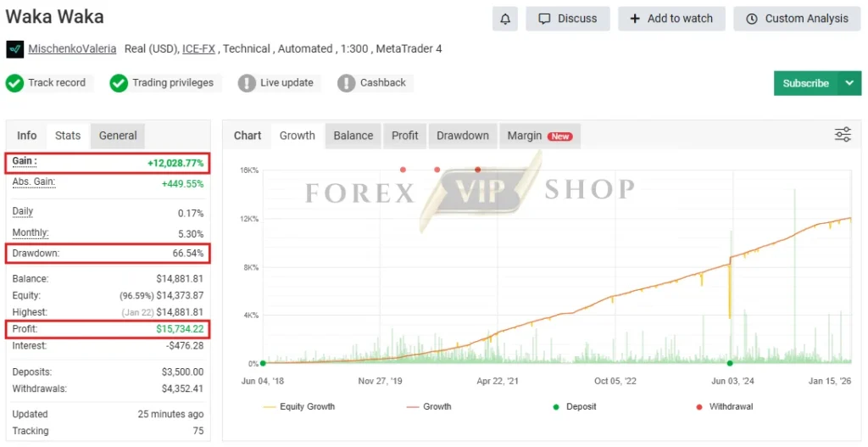Click the Updated 25 minutes ago value

pos(170,414)
